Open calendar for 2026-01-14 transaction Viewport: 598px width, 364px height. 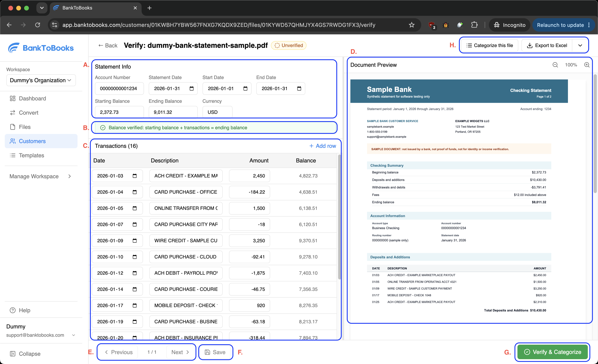click(135, 289)
